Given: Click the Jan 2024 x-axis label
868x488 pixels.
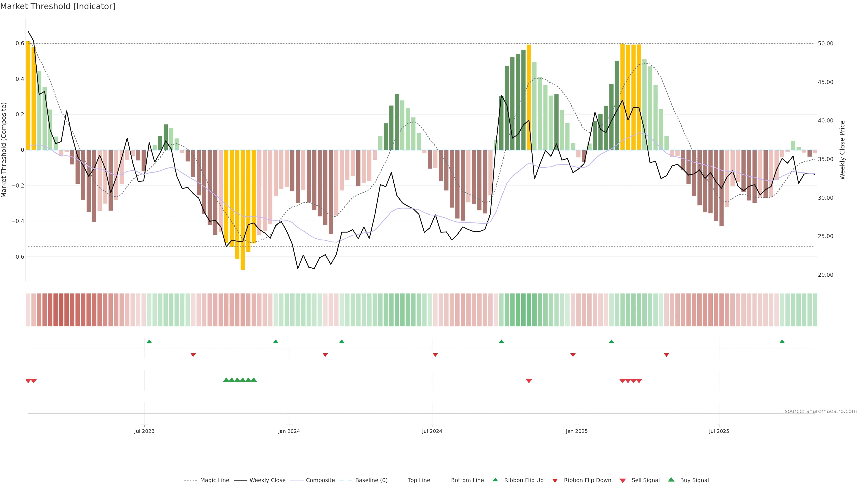Looking at the screenshot, I should [x=289, y=431].
